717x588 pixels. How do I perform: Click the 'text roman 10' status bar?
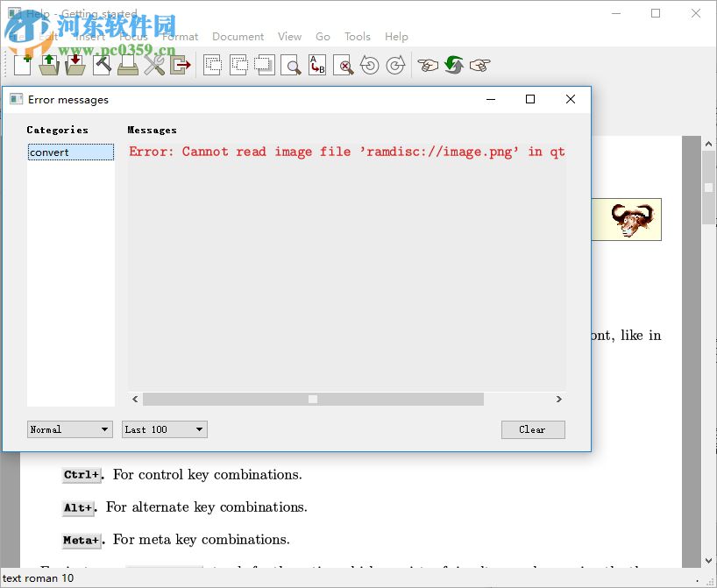[x=37, y=579]
